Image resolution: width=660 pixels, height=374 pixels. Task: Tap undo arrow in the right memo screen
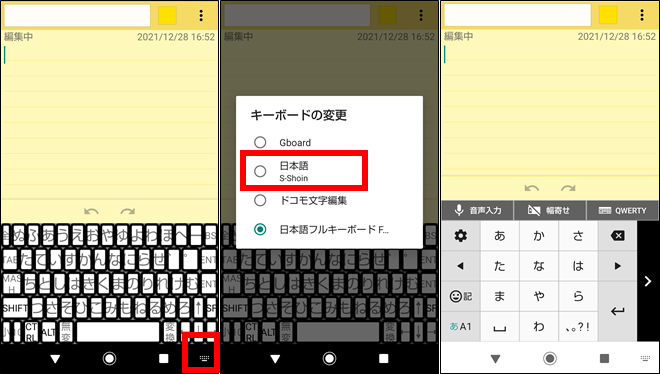532,188
